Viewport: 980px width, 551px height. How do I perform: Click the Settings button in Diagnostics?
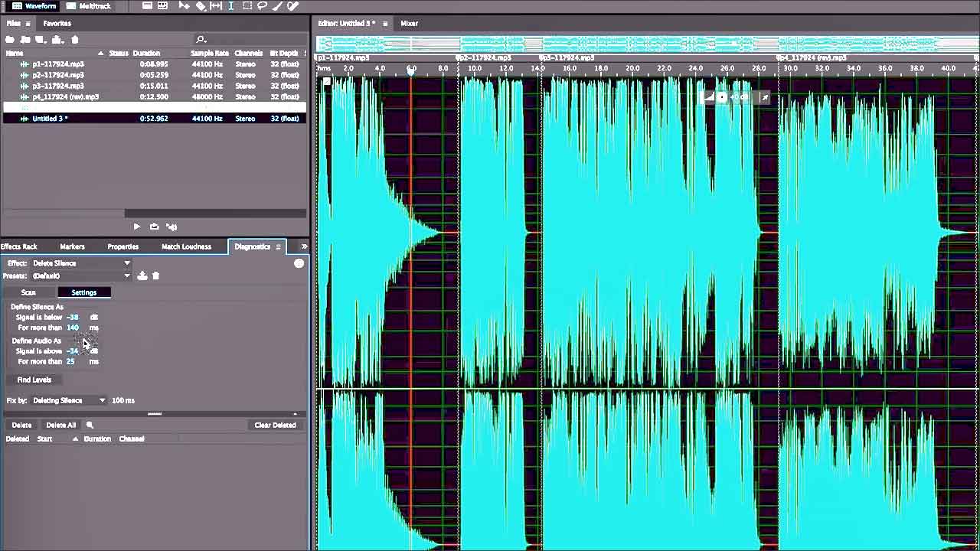(84, 292)
